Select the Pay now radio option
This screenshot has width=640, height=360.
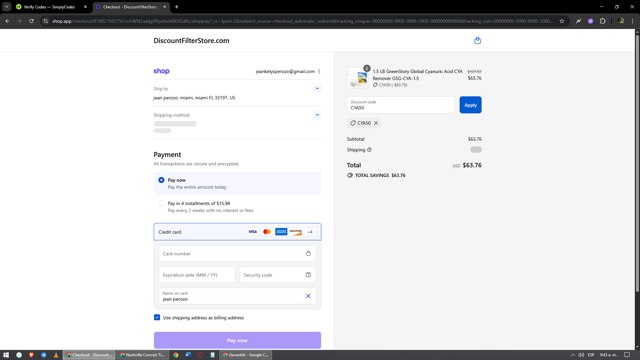coord(161,180)
